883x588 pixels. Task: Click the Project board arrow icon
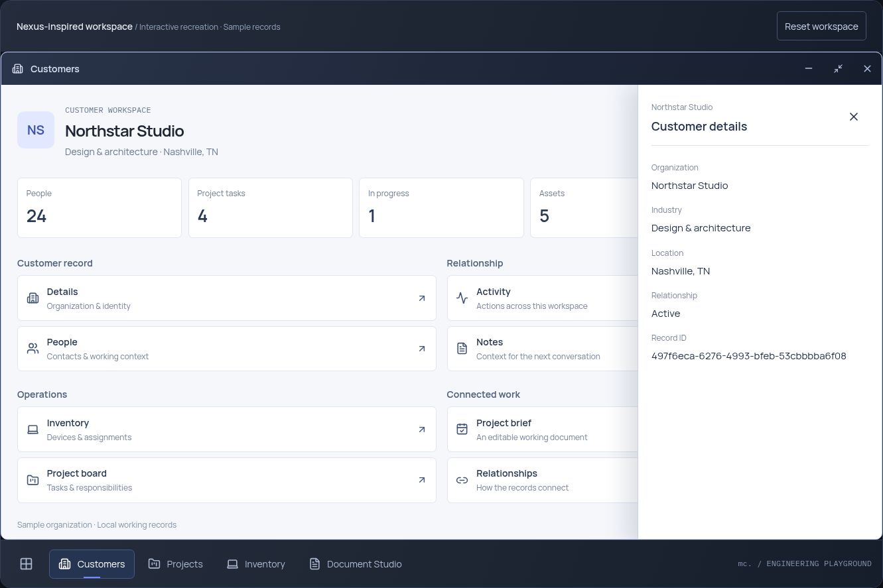point(421,480)
